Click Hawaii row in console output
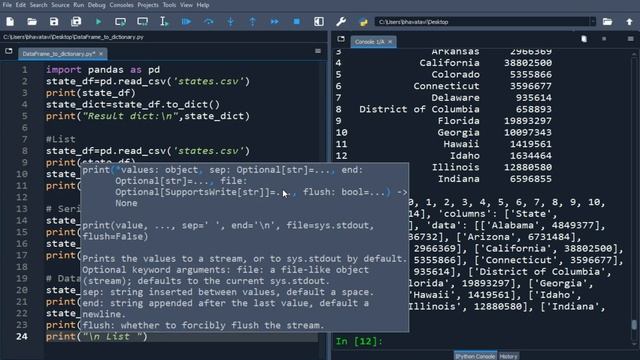 (x=444, y=144)
